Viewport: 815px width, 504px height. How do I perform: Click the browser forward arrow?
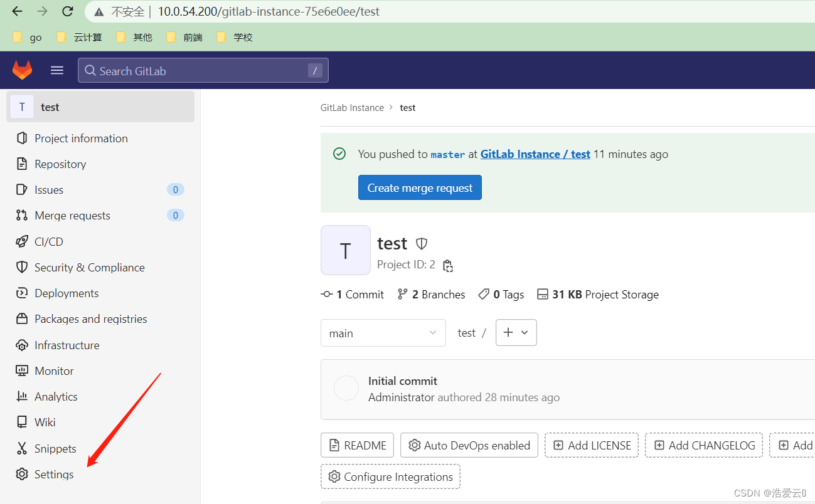[43, 11]
